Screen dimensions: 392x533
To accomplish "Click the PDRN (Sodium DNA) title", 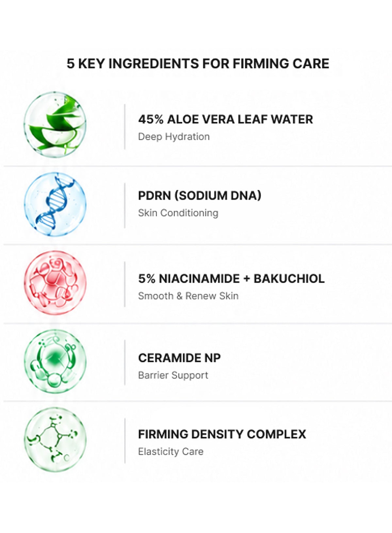I will tap(200, 195).
